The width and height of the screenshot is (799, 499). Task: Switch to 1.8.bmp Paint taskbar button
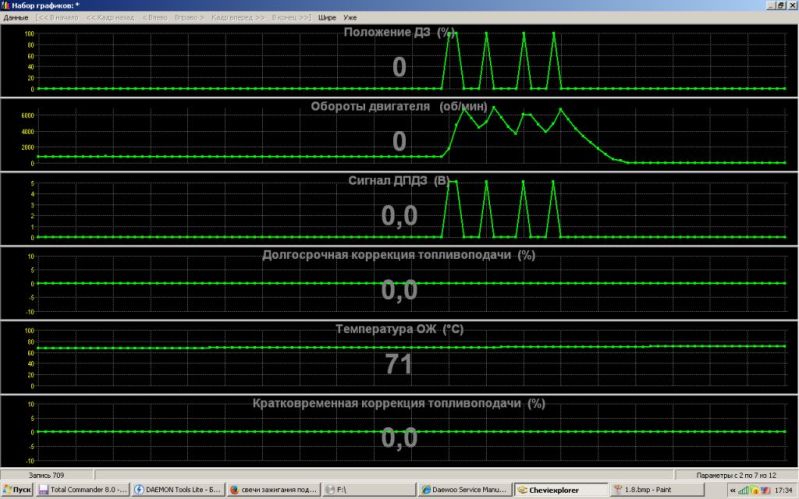(x=654, y=490)
